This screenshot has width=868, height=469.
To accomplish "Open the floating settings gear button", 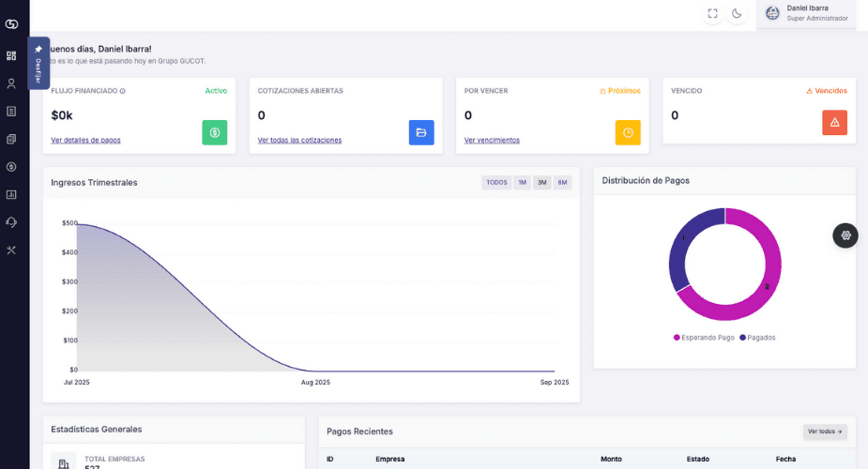I will 845,235.
